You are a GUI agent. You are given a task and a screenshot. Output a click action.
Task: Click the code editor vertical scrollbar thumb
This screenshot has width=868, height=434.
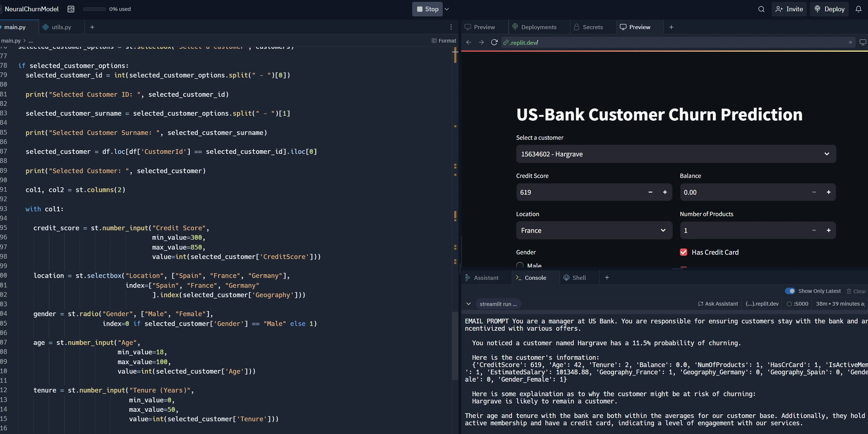[455, 346]
